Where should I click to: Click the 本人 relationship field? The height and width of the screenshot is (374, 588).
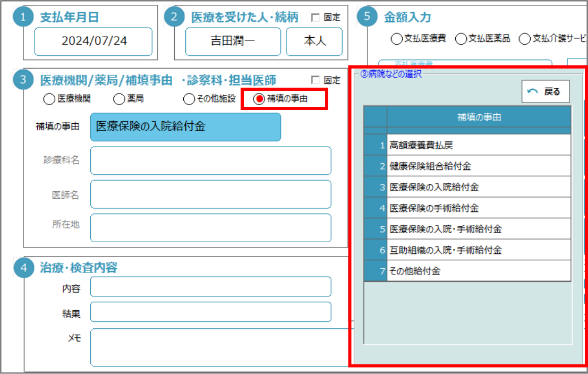point(314,41)
